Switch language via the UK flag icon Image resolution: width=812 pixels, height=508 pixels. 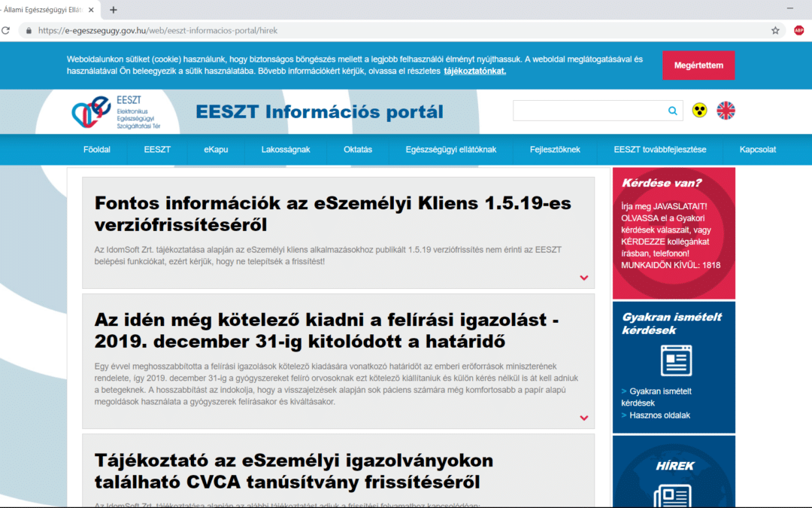[x=726, y=111]
